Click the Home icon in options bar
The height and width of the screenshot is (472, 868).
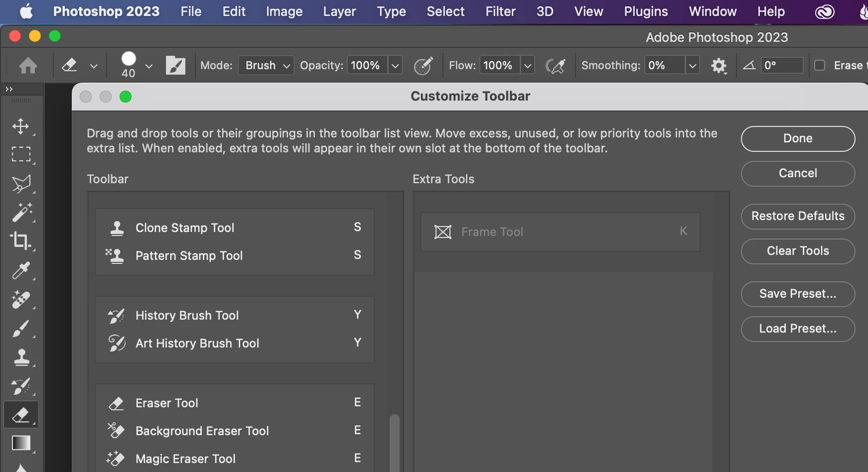click(28, 65)
